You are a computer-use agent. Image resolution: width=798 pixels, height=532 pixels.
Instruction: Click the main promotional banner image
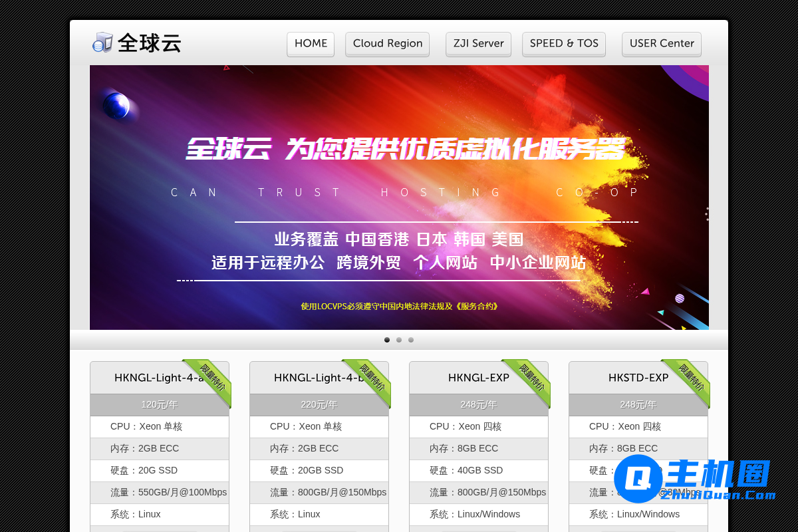coord(399,198)
